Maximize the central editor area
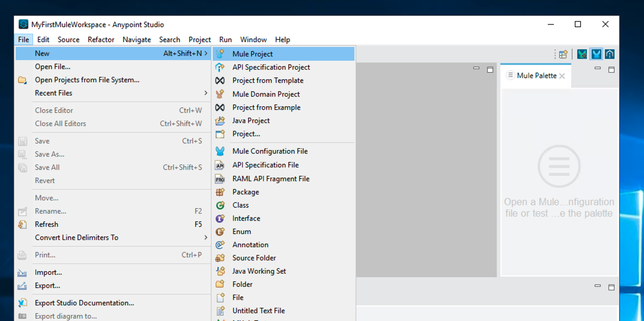The width and height of the screenshot is (644, 321). [490, 70]
